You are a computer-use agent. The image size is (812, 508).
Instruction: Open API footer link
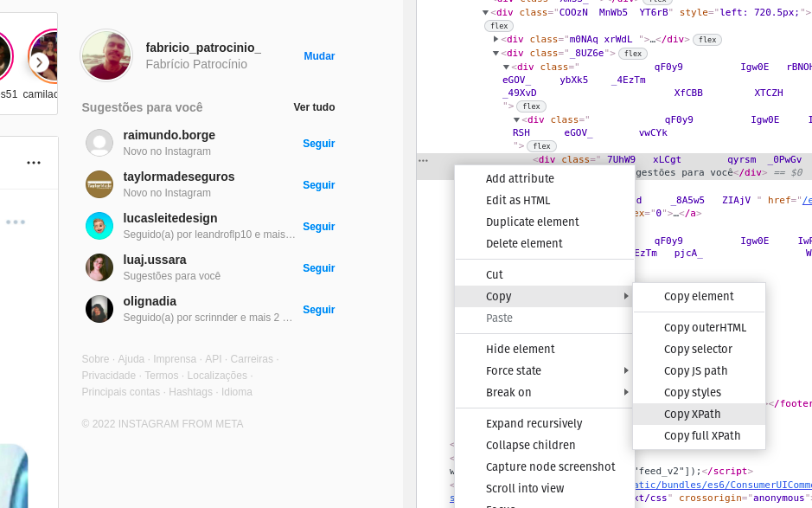pos(213,358)
